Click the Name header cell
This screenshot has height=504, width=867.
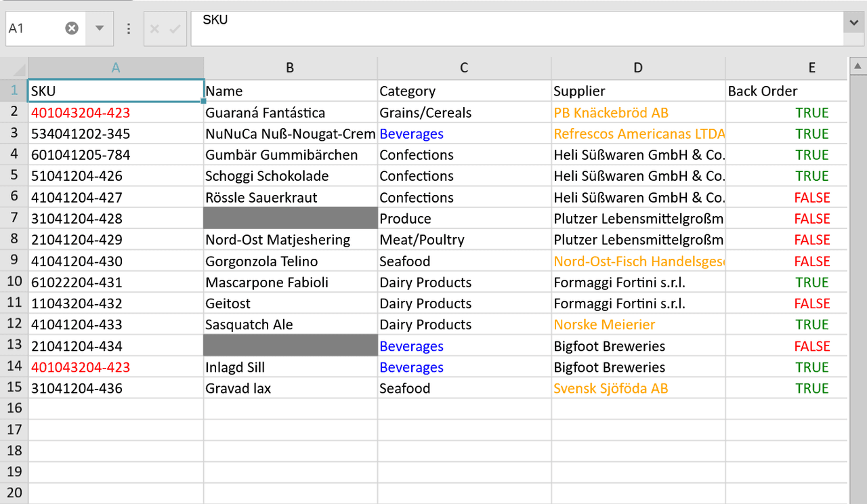point(290,91)
